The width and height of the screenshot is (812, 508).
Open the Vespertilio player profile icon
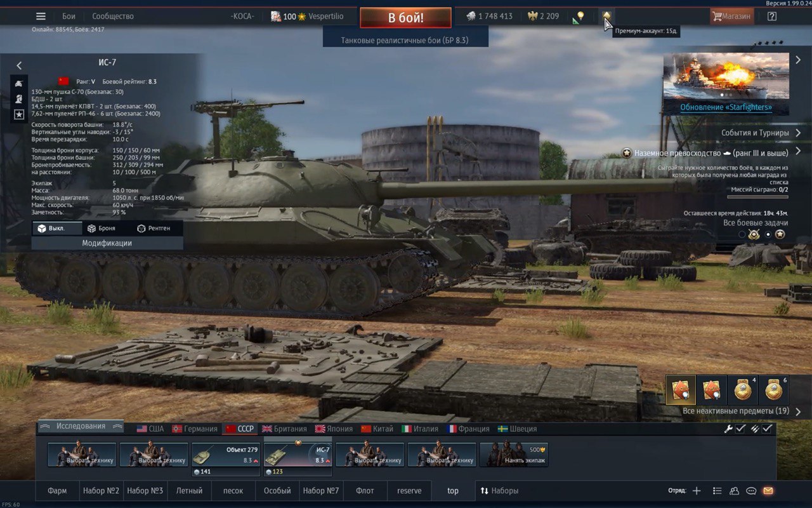click(276, 17)
